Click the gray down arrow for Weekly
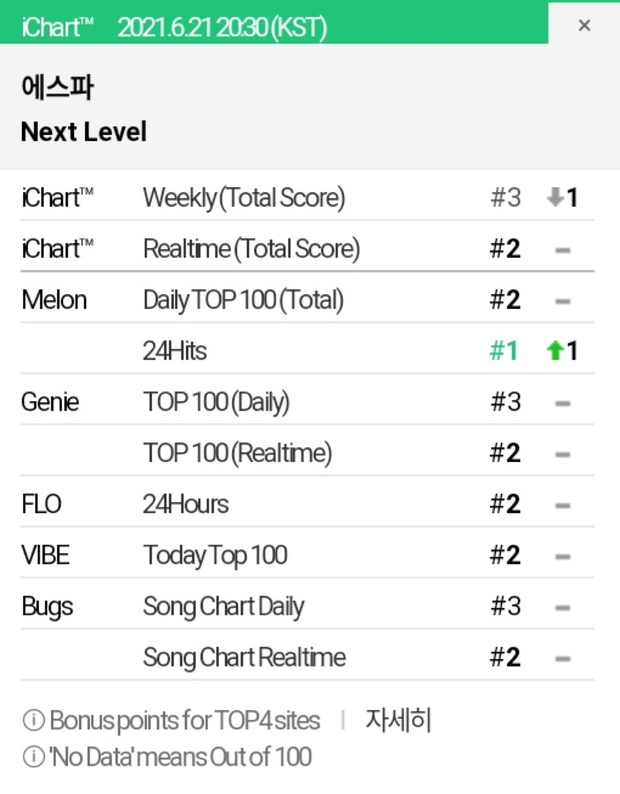The width and height of the screenshot is (620, 794). coord(555,197)
